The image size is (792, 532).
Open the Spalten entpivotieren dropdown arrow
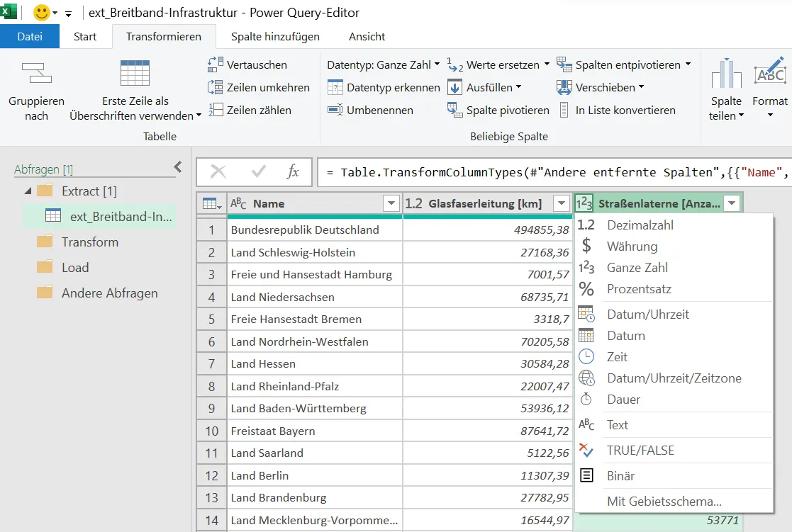[688, 64]
